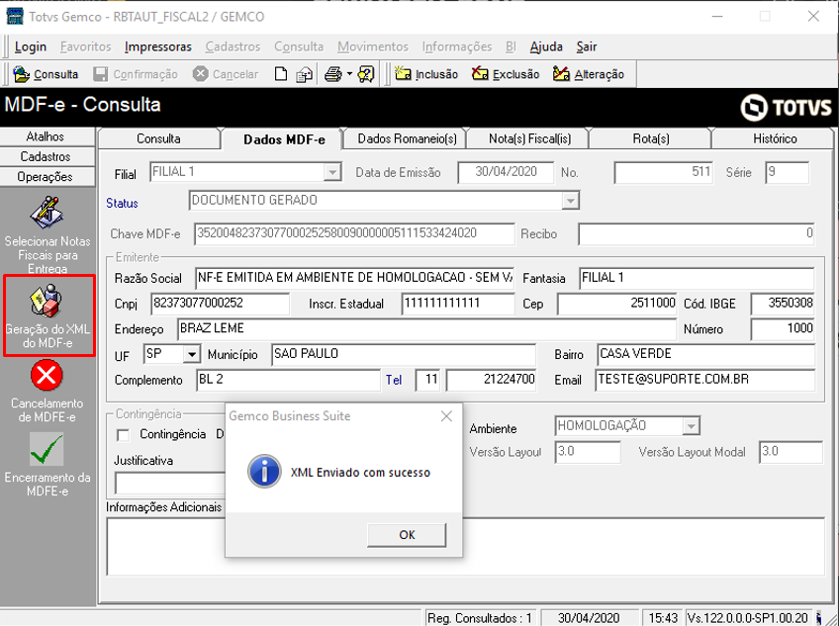Click the Bairro field
Screen dimensions: 840x626
click(706, 354)
